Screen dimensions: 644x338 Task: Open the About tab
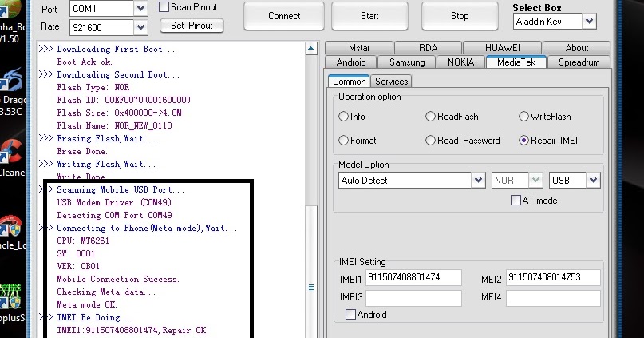577,48
